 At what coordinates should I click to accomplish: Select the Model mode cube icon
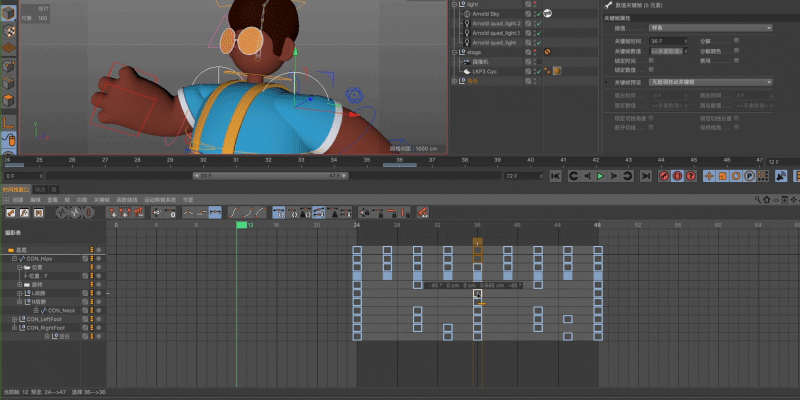click(9, 13)
